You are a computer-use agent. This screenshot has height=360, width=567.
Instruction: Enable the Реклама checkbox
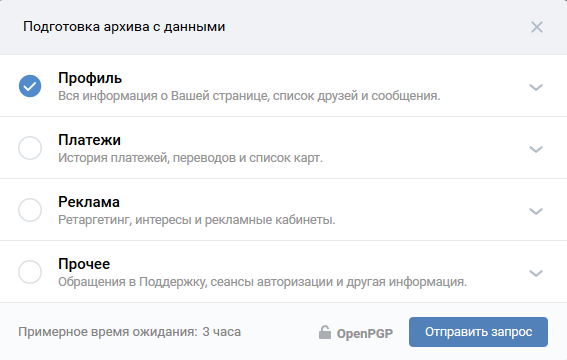coord(30,210)
